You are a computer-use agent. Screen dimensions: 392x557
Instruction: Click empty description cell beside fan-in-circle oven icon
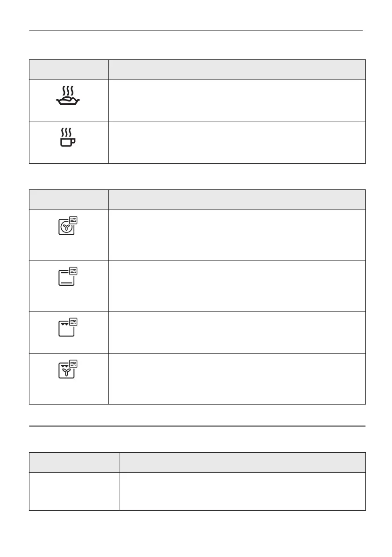pos(237,235)
